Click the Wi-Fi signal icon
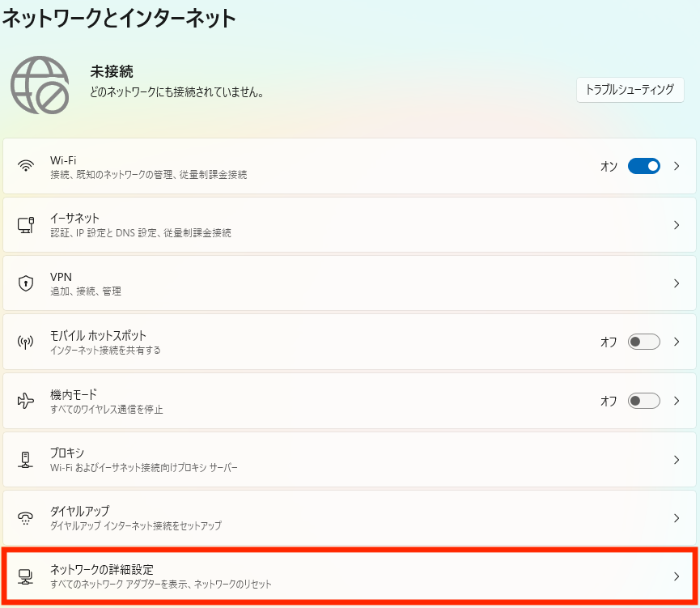Image resolution: width=700 pixels, height=608 pixels. tap(26, 166)
